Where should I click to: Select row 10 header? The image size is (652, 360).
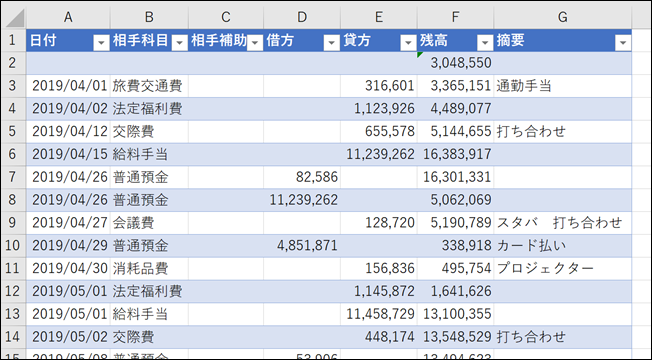[x=13, y=246]
